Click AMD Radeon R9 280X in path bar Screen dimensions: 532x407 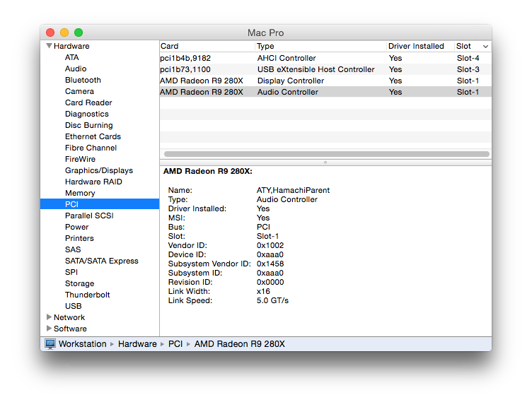(x=240, y=344)
